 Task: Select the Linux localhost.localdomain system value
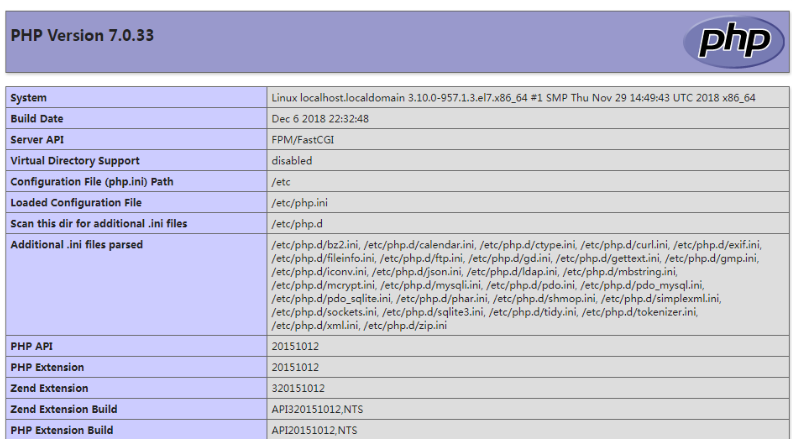click(513, 98)
